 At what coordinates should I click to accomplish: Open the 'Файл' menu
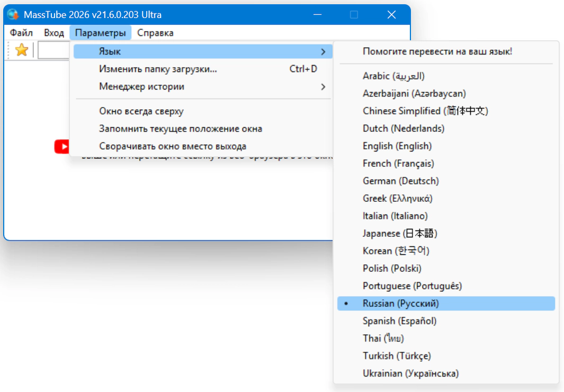21,33
